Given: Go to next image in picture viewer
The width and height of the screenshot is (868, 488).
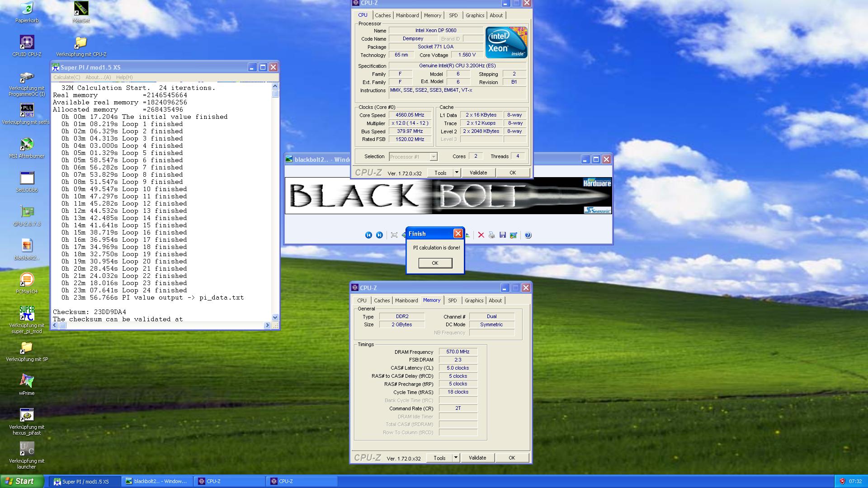Looking at the screenshot, I should click(379, 235).
